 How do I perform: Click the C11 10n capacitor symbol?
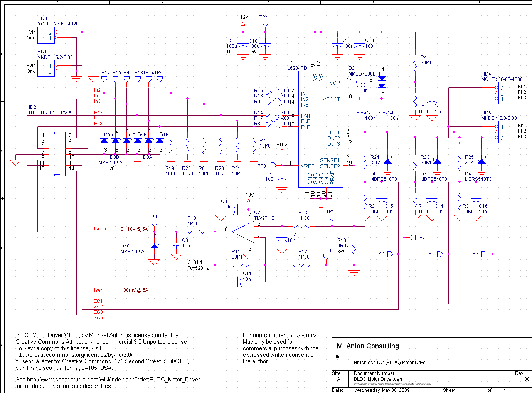[241, 282]
